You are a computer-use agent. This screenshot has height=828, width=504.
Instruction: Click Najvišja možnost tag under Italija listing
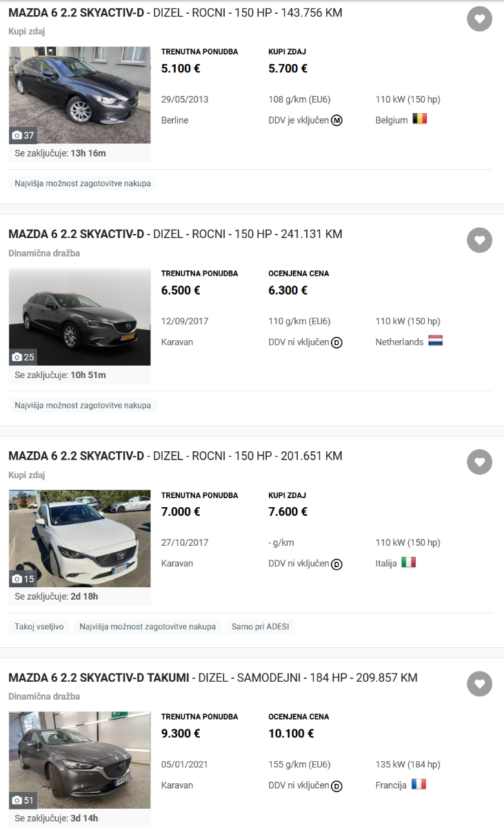tap(148, 627)
